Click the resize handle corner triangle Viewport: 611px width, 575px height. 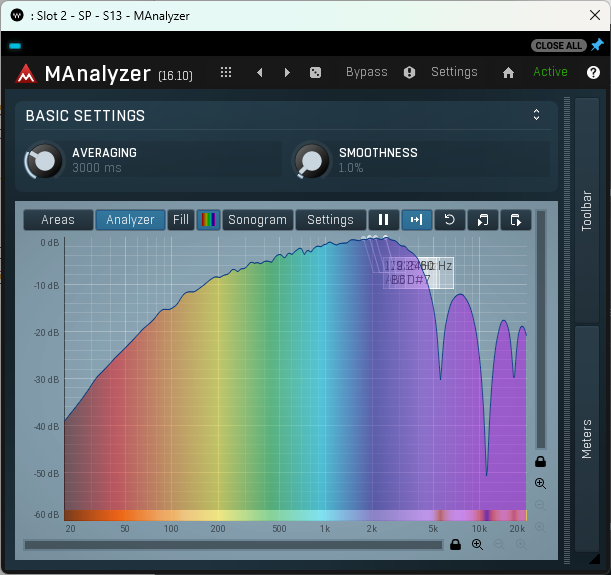pos(594,559)
